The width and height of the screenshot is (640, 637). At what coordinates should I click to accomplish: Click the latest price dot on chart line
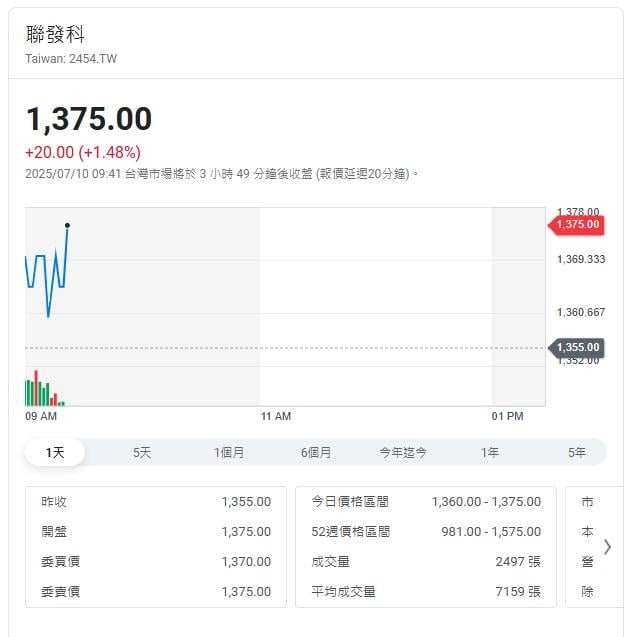[x=67, y=225]
